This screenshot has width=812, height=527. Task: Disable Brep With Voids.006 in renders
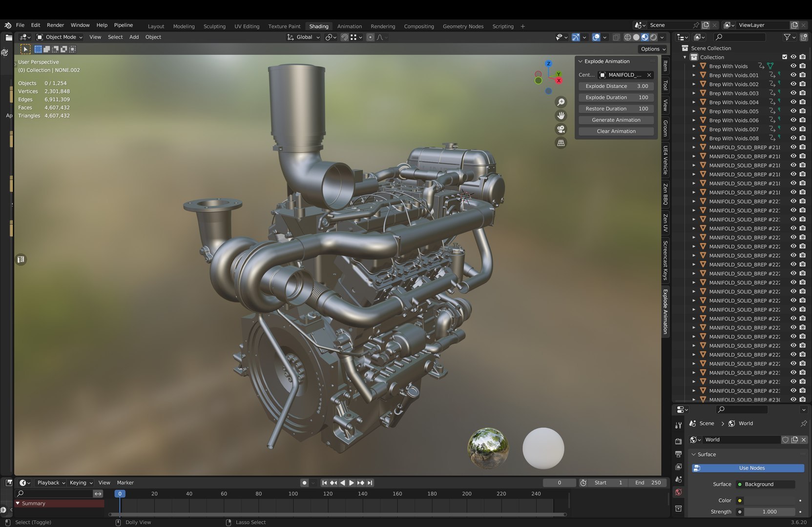802,120
